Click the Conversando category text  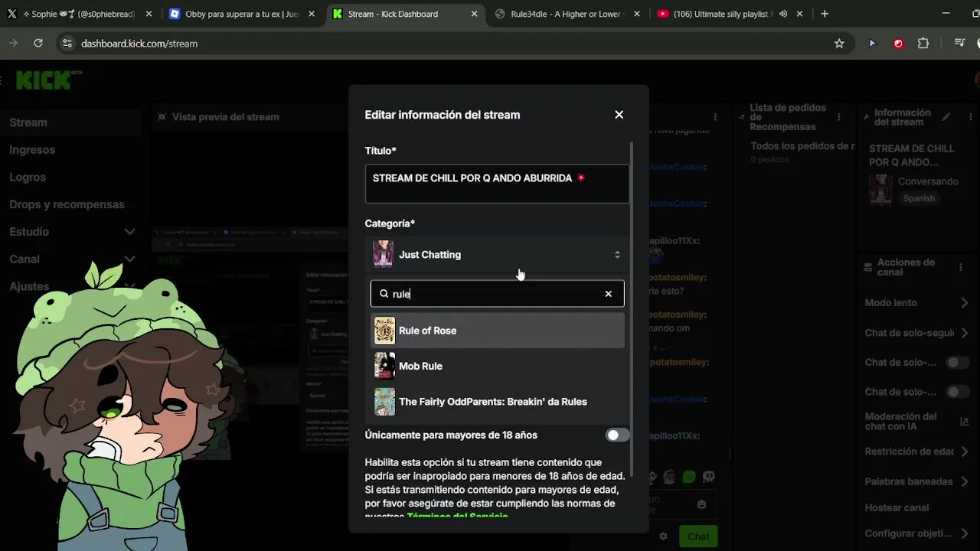click(x=928, y=181)
